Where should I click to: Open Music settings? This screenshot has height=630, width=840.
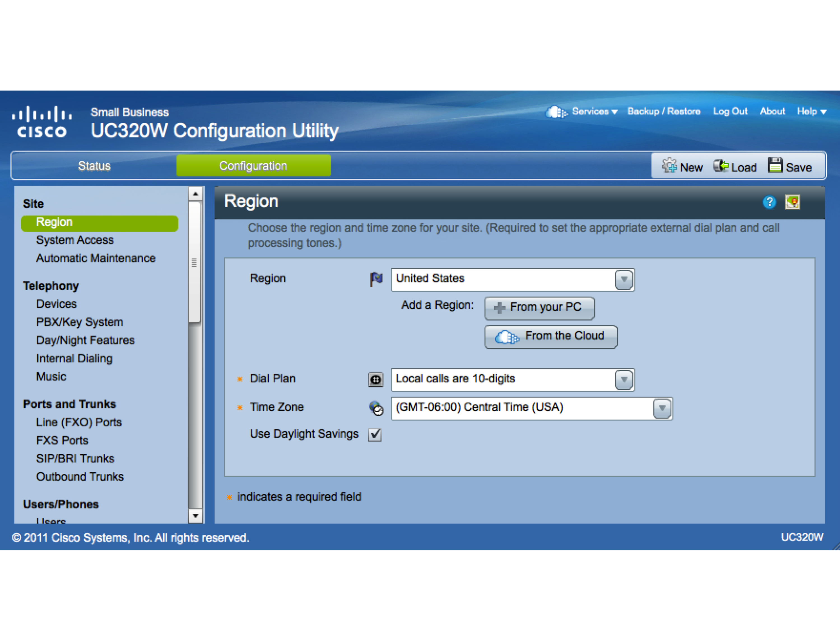[x=51, y=377]
